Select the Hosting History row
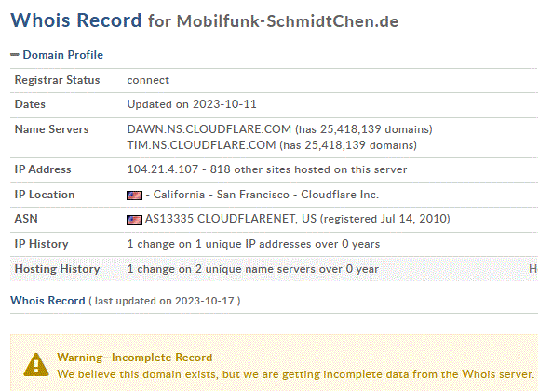The image size is (539, 392). click(x=274, y=269)
